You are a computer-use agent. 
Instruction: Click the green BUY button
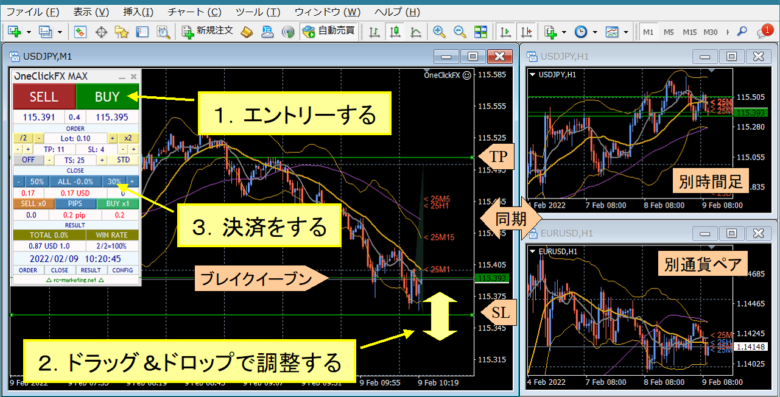coord(107,97)
